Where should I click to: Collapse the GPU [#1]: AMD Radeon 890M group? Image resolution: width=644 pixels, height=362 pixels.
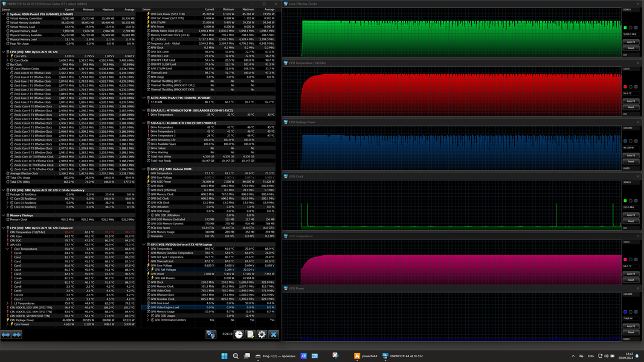point(144,169)
